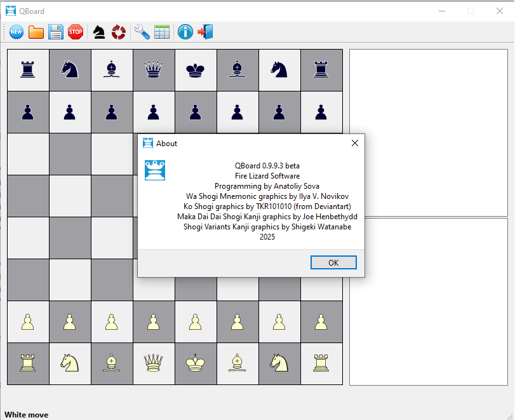Screen dimensions: 515x420
Task: Click the black knight toolbar icon
Action: [99, 32]
